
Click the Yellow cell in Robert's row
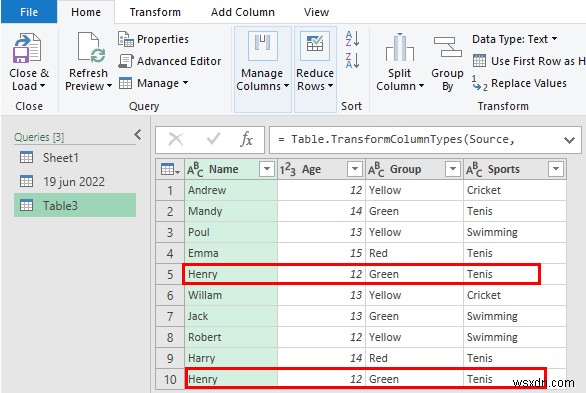[414, 337]
